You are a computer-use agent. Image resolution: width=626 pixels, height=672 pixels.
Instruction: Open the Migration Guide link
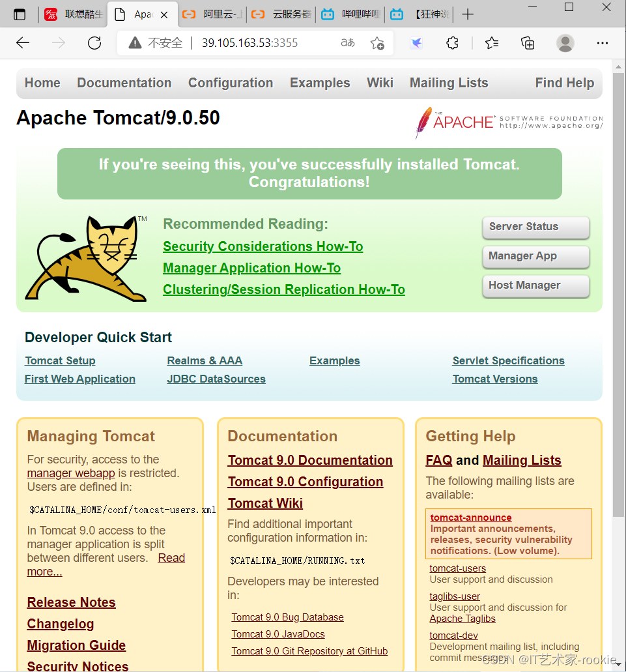[76, 645]
